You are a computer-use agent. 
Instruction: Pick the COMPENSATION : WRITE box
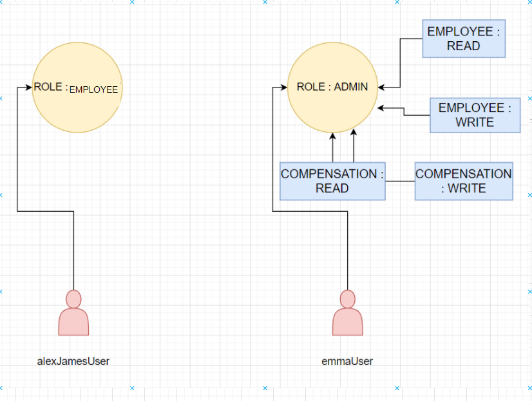[x=464, y=181]
